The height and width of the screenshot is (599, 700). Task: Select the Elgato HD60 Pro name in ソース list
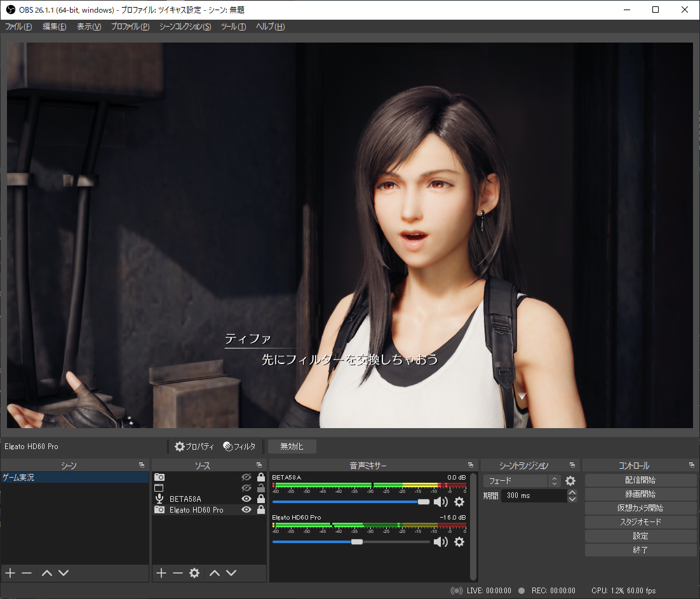point(196,509)
